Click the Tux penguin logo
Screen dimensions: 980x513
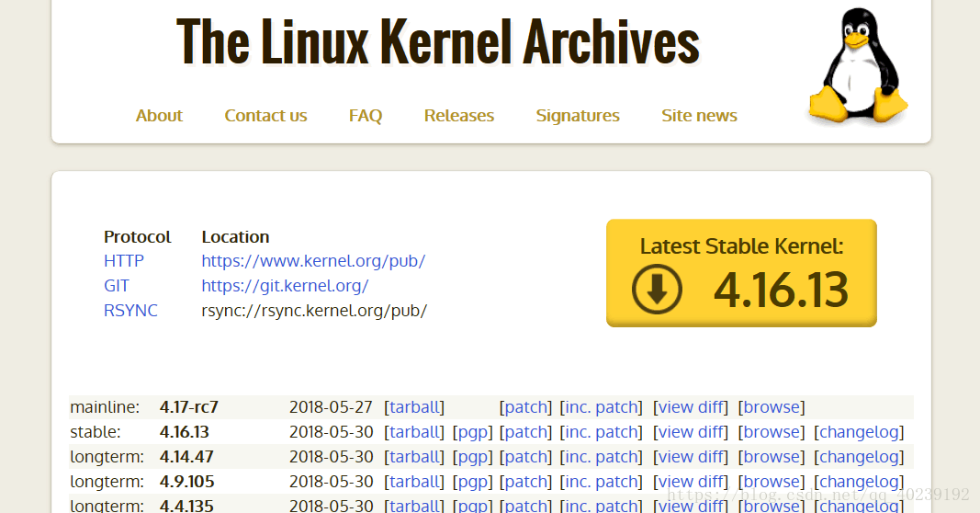[x=858, y=65]
